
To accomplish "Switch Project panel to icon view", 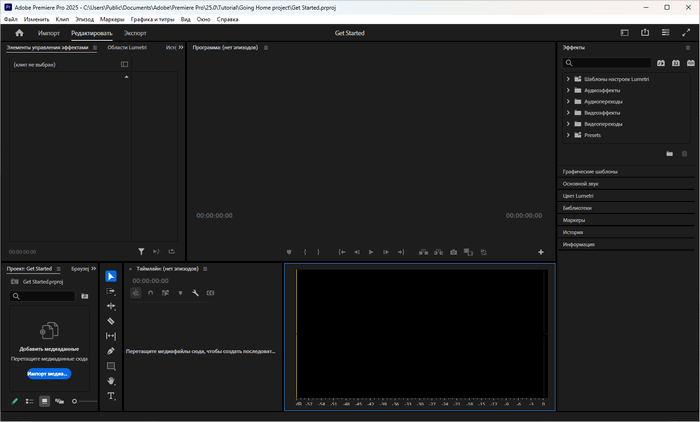I will [44, 401].
